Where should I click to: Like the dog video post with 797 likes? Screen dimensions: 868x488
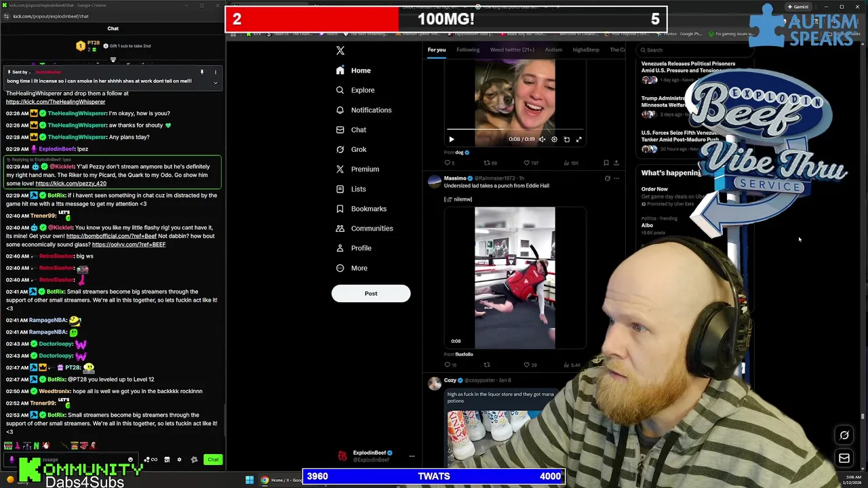(x=531, y=163)
